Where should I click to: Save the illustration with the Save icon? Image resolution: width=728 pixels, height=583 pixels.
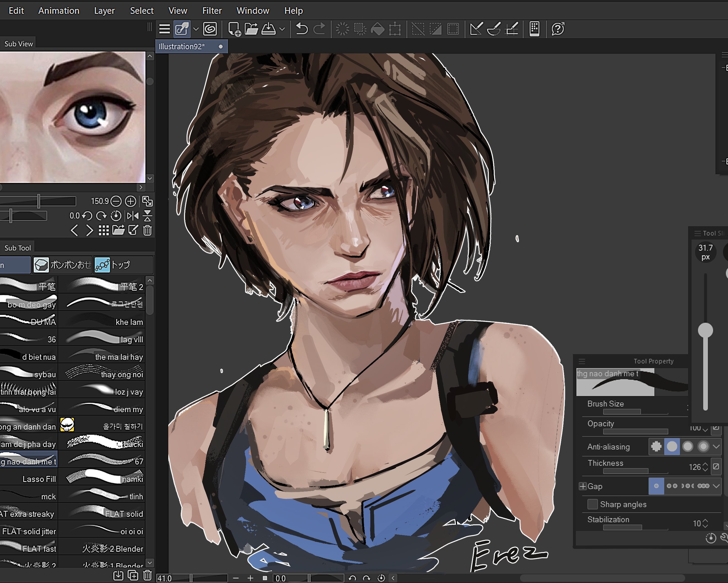tap(269, 29)
